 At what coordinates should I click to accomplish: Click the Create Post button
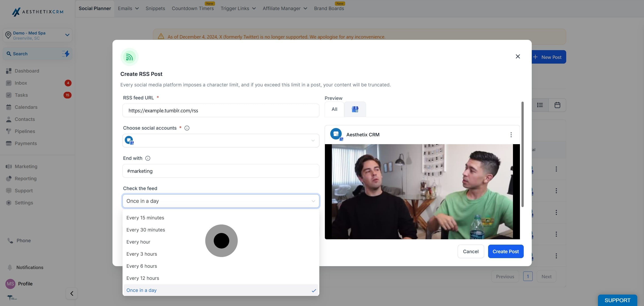[x=506, y=251]
